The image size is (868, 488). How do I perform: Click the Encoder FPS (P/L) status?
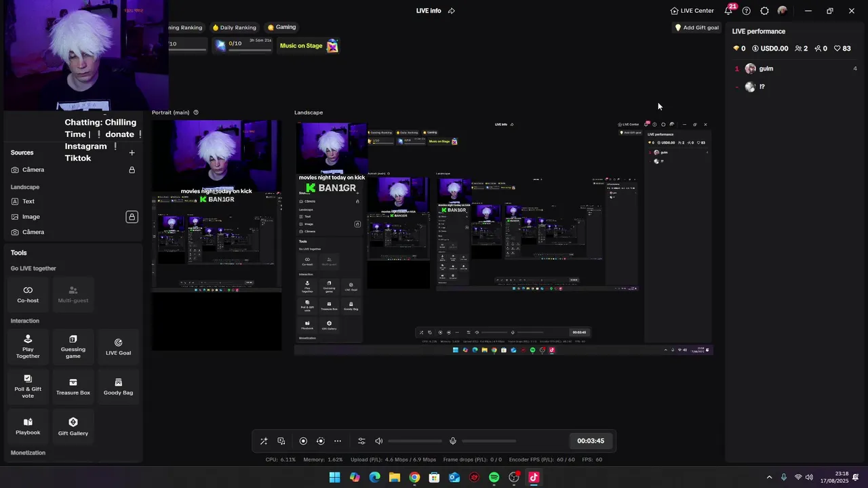(542, 460)
